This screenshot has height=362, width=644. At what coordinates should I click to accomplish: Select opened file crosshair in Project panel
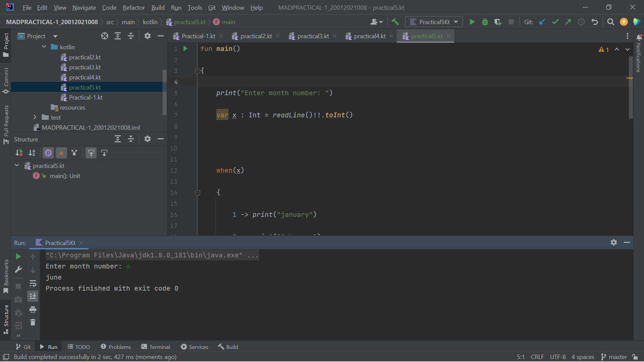(x=105, y=36)
